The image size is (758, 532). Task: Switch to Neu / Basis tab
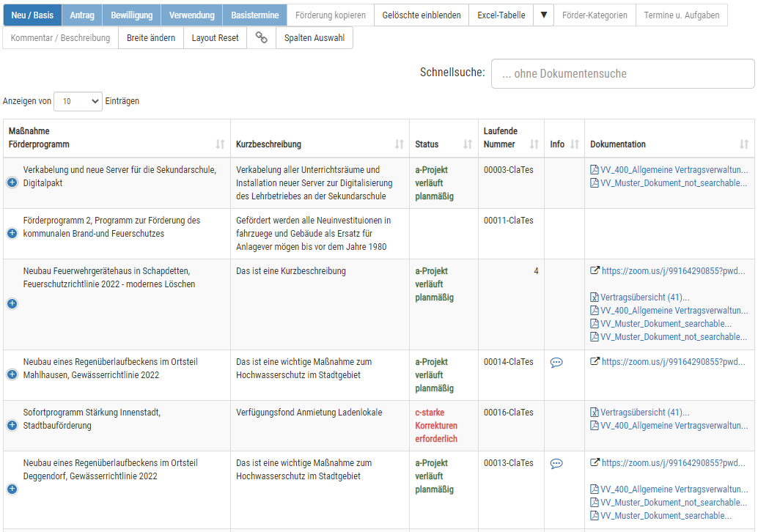32,15
